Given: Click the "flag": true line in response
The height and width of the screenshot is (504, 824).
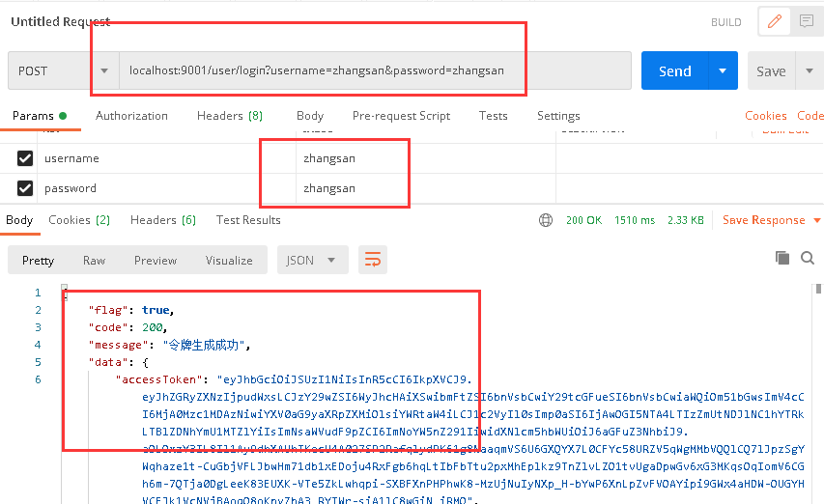Looking at the screenshot, I should point(130,310).
